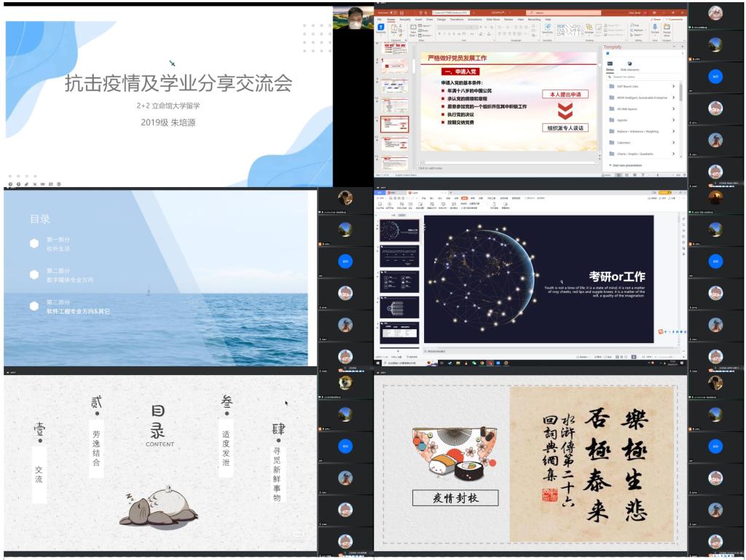746x560 pixels.
Task: Open the Dictate microphone tool
Action: [653, 29]
